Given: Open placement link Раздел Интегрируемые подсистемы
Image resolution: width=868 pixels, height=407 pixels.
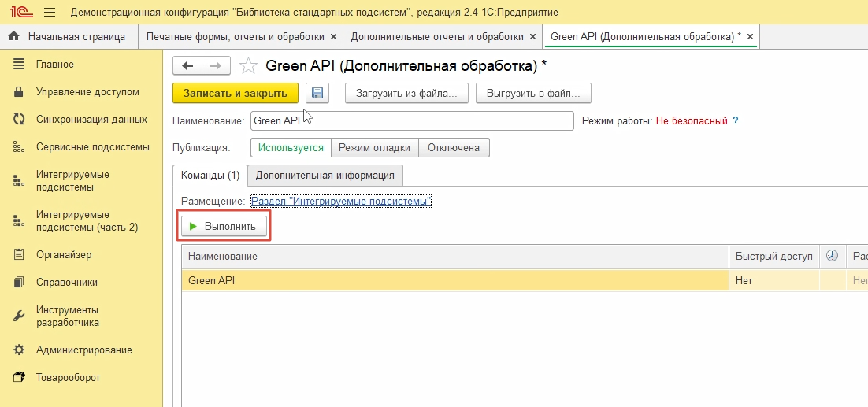Looking at the screenshot, I should (x=340, y=202).
